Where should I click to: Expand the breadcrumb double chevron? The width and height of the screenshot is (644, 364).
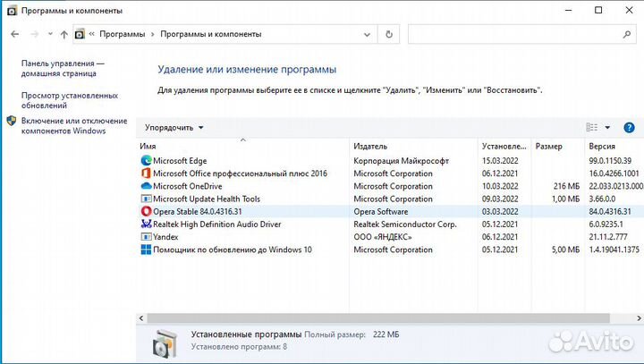(x=91, y=34)
